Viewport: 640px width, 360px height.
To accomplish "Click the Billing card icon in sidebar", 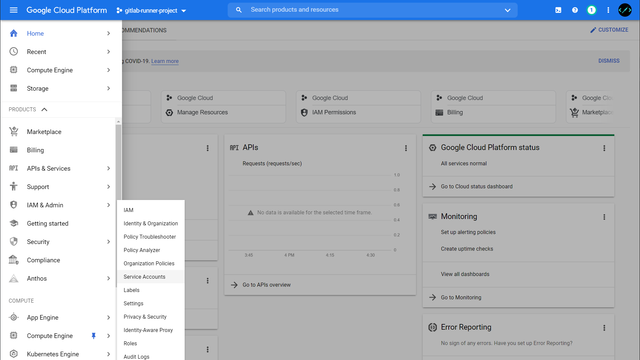I will coord(13,150).
